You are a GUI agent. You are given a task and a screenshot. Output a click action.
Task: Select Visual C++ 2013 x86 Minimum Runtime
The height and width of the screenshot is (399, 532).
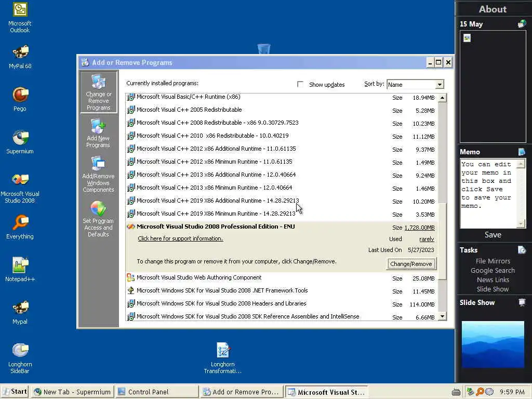tap(281, 188)
